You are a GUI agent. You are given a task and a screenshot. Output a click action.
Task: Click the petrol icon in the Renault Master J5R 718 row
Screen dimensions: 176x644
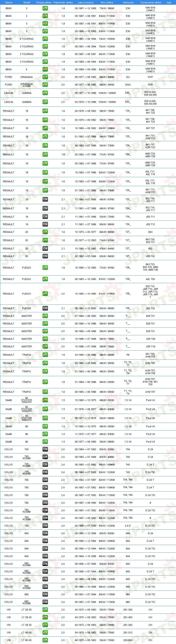point(45,346)
